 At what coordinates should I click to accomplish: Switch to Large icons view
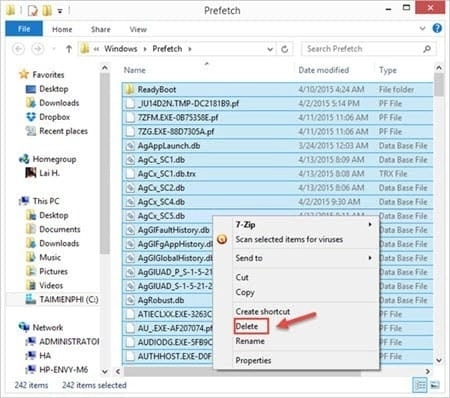click(434, 385)
